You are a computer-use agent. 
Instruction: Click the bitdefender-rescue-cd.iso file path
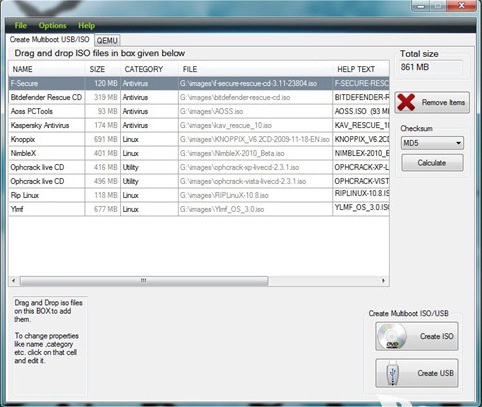255,97
